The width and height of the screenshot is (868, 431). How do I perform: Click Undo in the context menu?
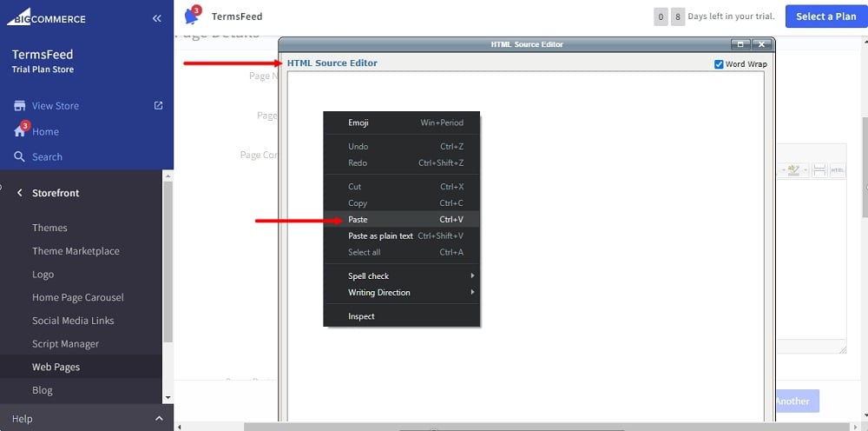click(401, 147)
